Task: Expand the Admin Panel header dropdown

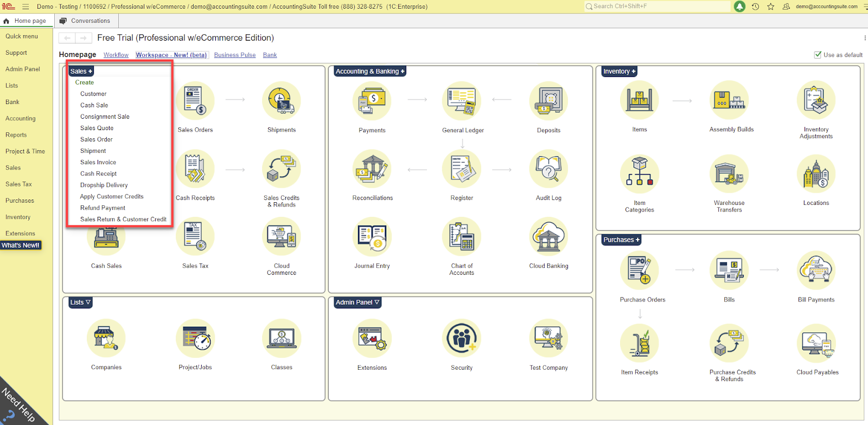Action: (x=358, y=302)
